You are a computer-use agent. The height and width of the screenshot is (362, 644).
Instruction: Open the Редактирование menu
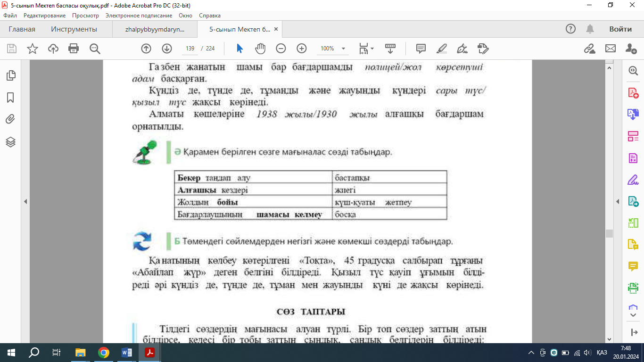[x=45, y=16]
